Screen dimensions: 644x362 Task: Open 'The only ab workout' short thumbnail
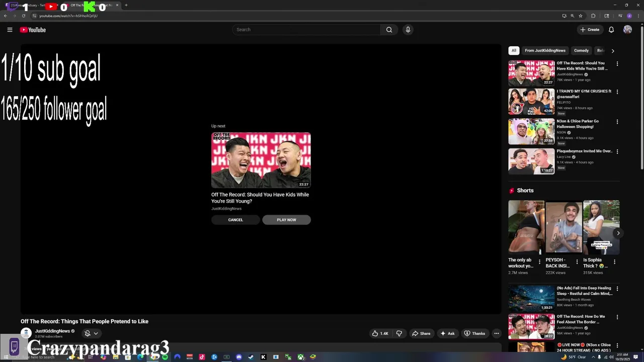click(x=526, y=227)
